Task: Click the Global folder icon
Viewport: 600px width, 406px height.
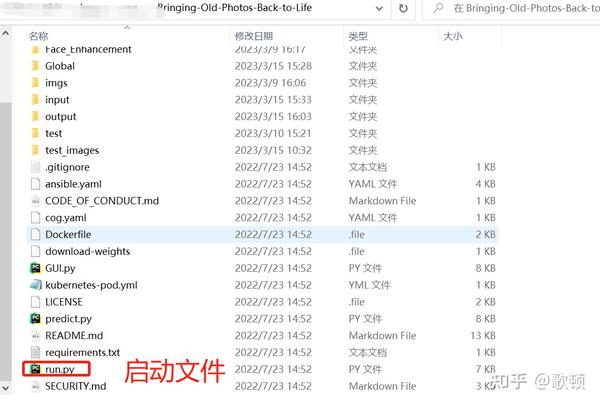Action: click(36, 66)
